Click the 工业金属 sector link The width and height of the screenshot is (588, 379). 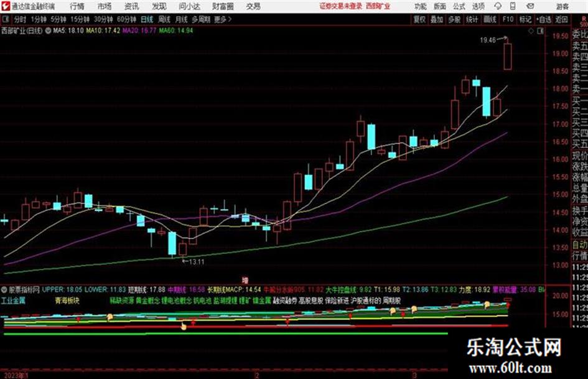(x=13, y=301)
